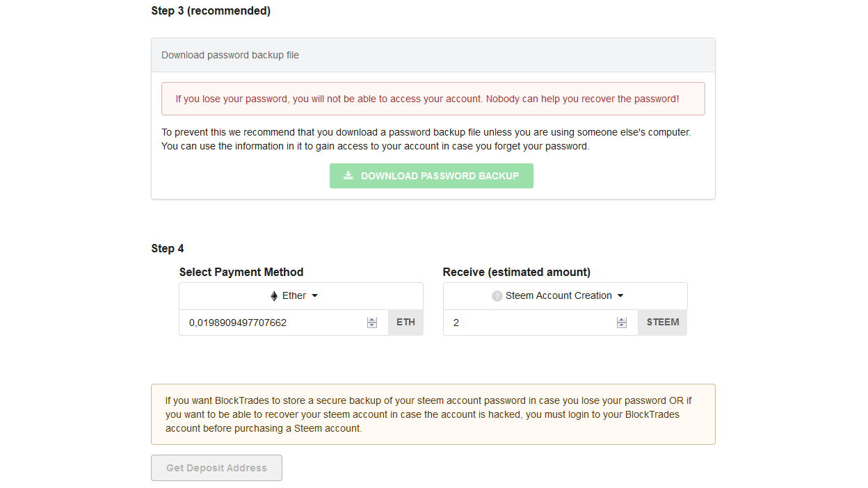Click the Get Deposit Address button

[x=216, y=468]
